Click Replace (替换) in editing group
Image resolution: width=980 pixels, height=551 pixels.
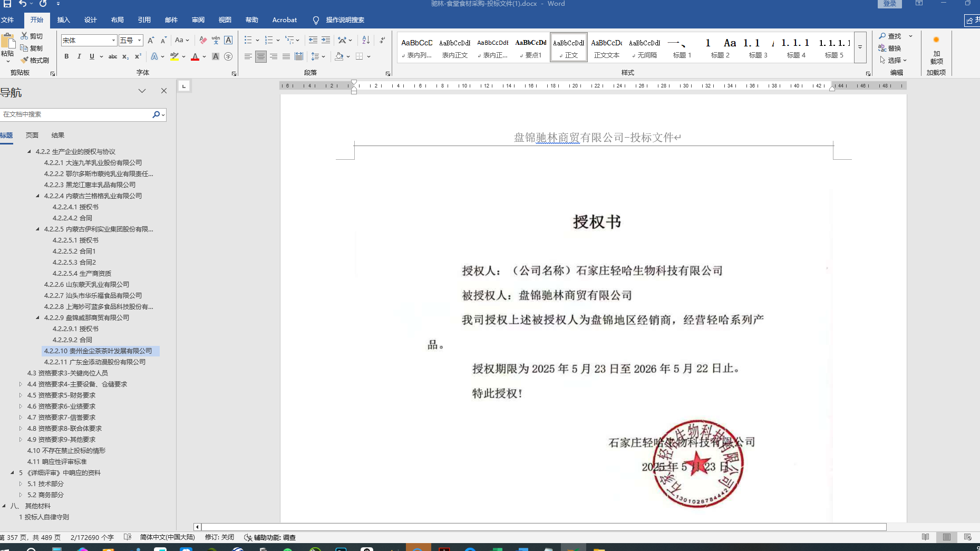(x=890, y=48)
